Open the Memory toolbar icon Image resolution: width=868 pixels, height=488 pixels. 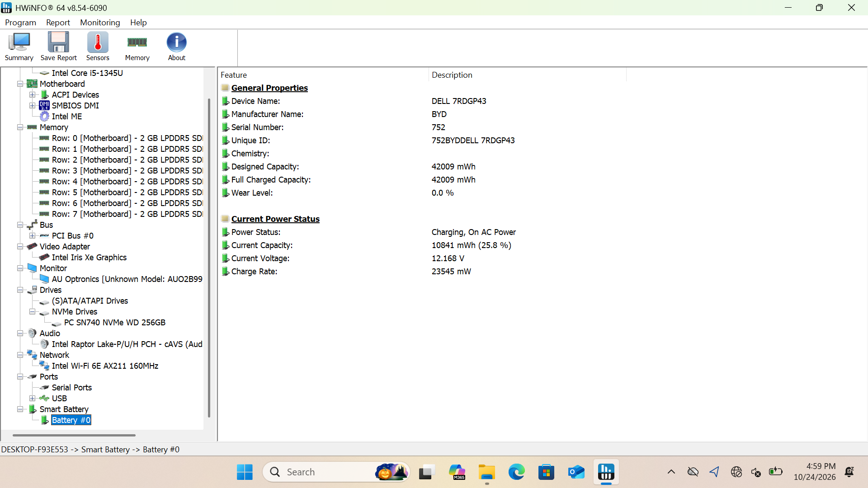tap(137, 47)
